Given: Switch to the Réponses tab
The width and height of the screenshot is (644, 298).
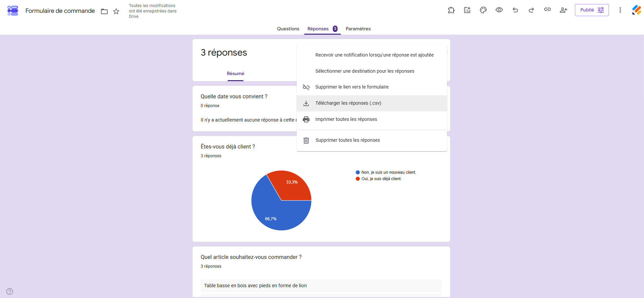Looking at the screenshot, I should [322, 29].
